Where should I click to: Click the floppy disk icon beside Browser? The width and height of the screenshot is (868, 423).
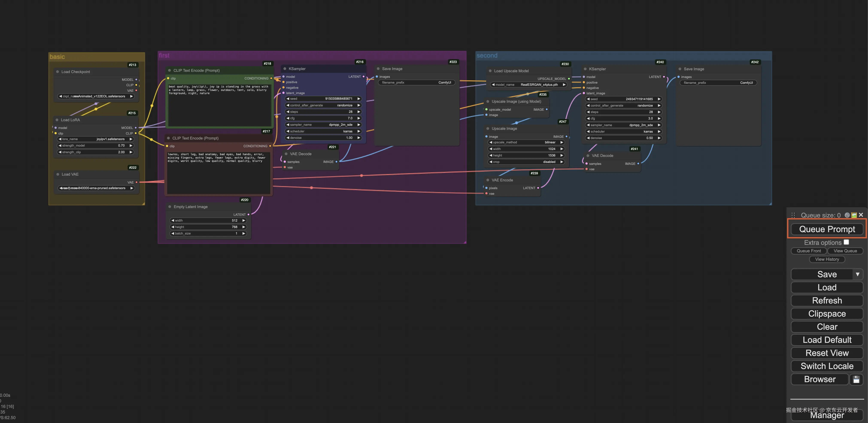(856, 380)
